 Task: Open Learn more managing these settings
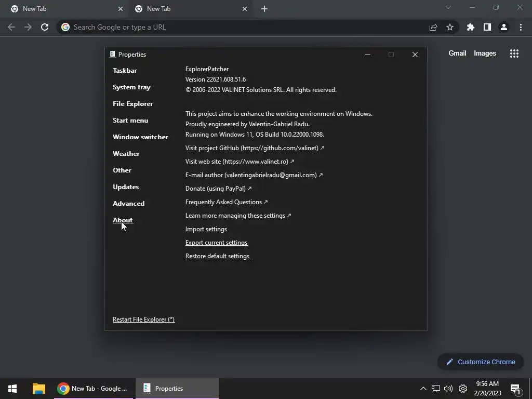238,216
